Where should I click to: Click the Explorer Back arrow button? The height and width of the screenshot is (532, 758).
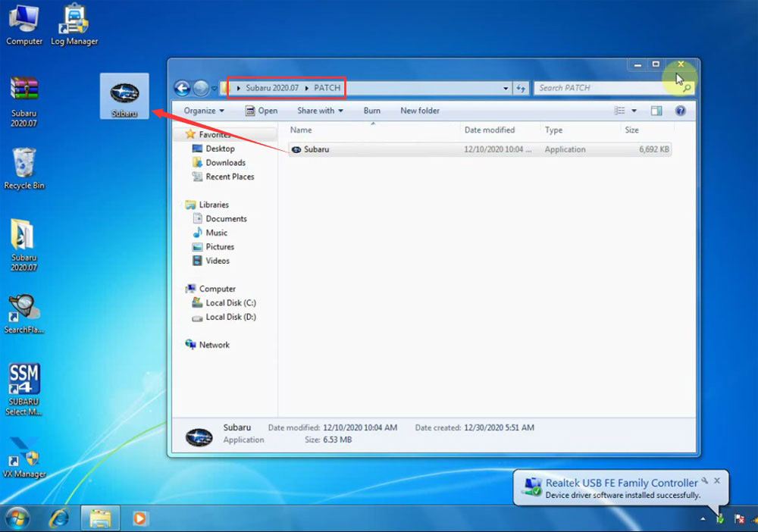[x=182, y=89]
